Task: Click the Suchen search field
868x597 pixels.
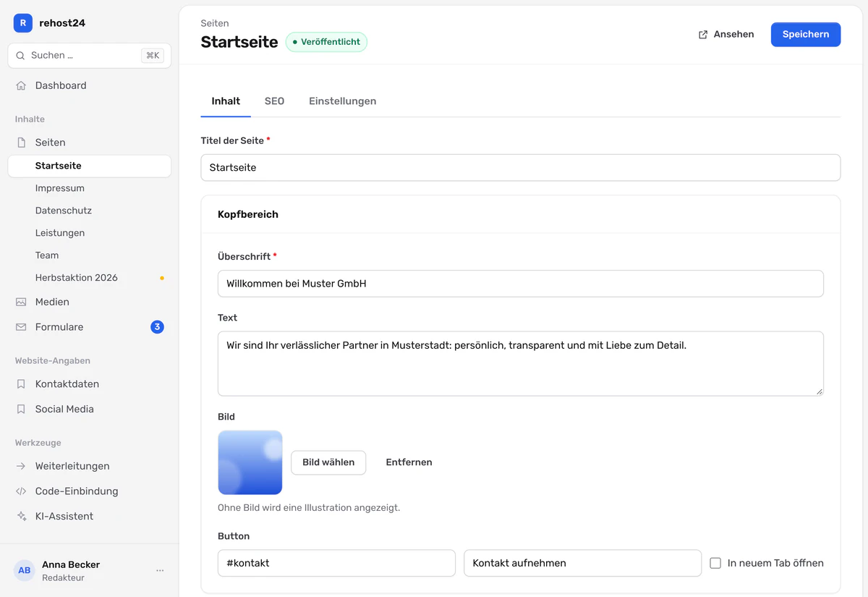Action: tap(90, 56)
